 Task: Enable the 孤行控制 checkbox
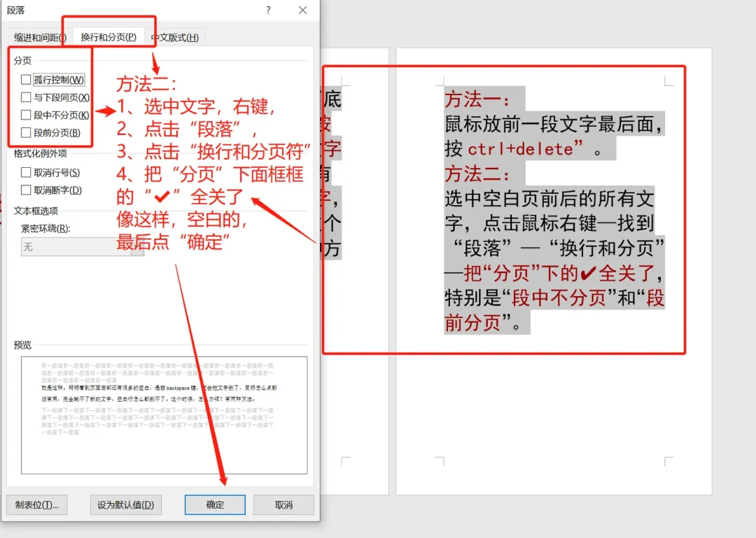click(x=26, y=80)
